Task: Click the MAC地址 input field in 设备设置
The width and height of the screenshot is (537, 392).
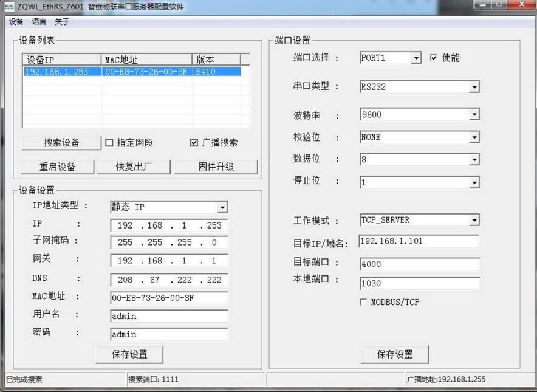Action: 169,298
